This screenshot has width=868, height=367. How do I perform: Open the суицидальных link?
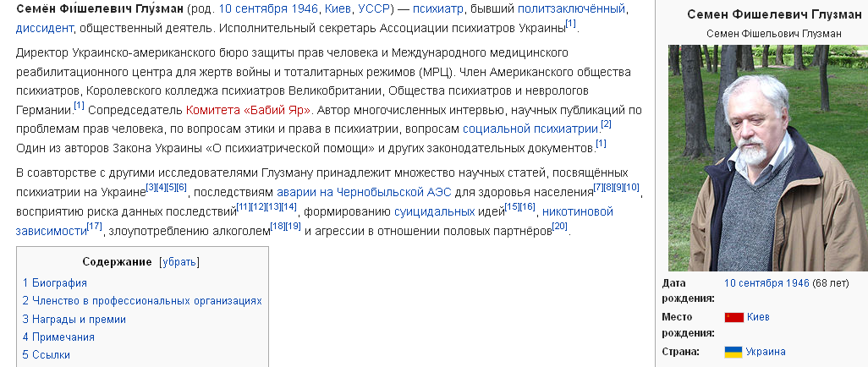435,211
